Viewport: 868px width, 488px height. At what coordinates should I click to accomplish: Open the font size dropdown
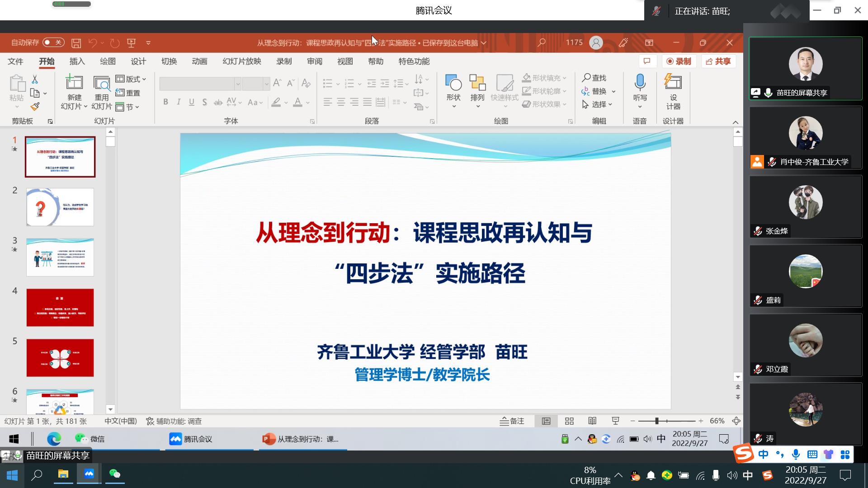click(266, 84)
